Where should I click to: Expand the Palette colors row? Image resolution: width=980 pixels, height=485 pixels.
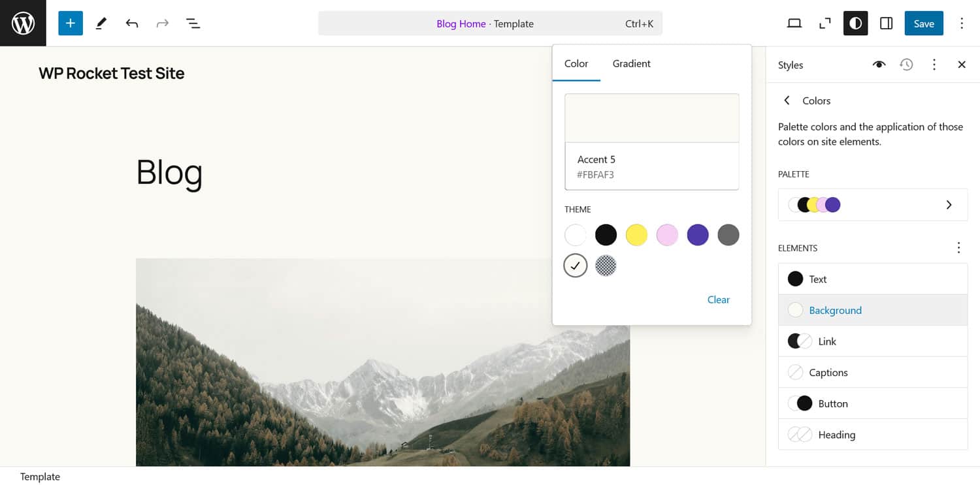(873, 205)
